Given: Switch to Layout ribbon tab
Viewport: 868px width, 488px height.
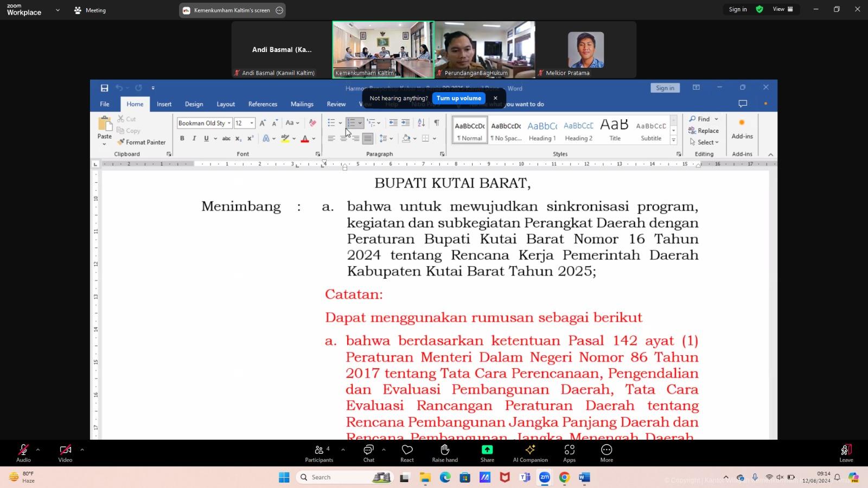Looking at the screenshot, I should pyautogui.click(x=226, y=104).
